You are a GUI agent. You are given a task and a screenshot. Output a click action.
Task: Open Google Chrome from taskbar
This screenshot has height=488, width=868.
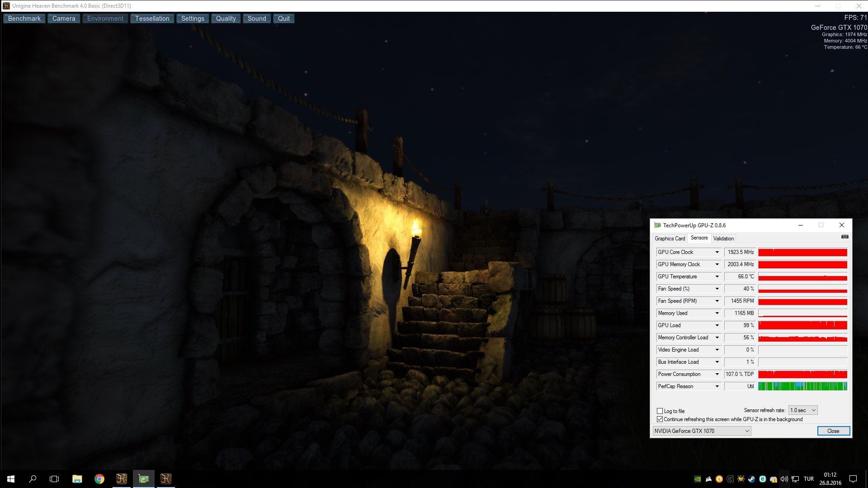pyautogui.click(x=99, y=479)
